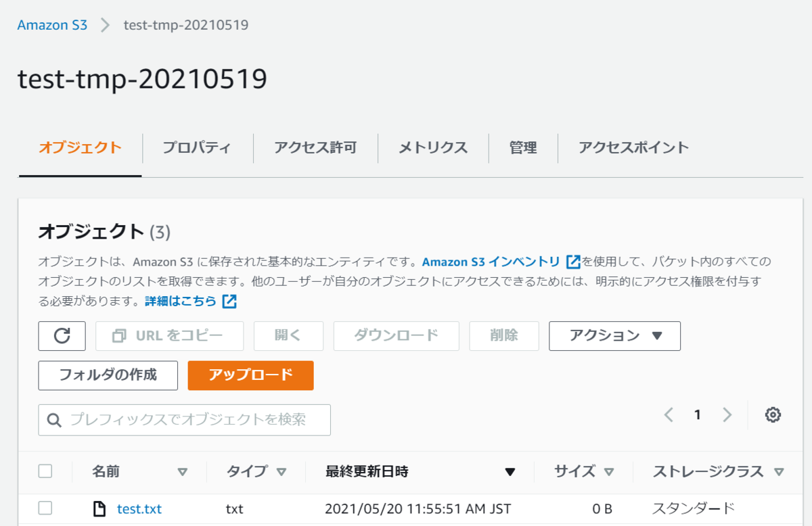Click the フォルダの作成 button

coord(108,375)
